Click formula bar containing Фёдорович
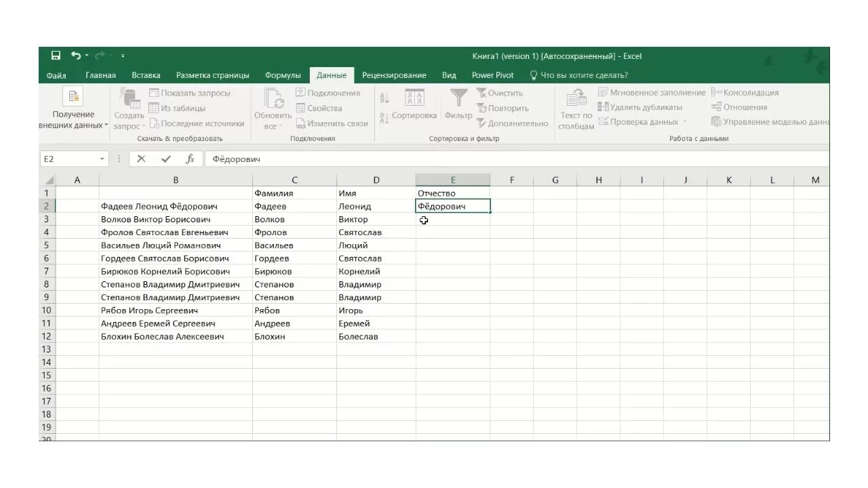868x488 pixels. pos(517,159)
